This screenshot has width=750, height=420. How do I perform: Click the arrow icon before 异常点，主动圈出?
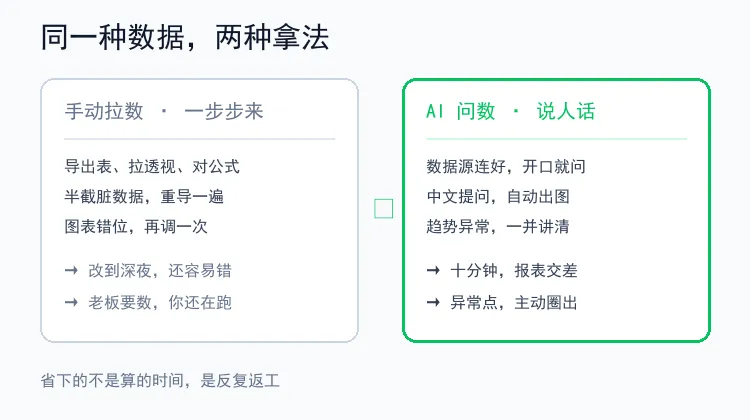[433, 302]
